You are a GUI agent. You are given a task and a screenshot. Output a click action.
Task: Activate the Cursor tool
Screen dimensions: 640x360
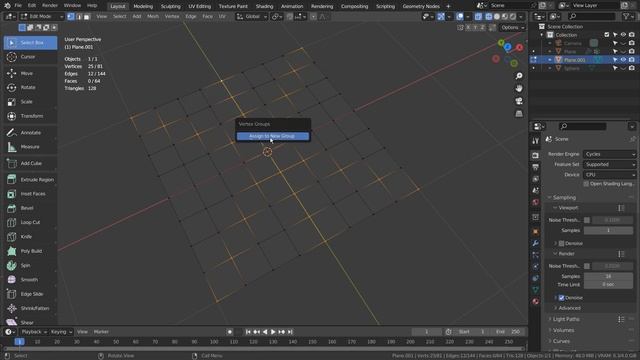(x=31, y=57)
